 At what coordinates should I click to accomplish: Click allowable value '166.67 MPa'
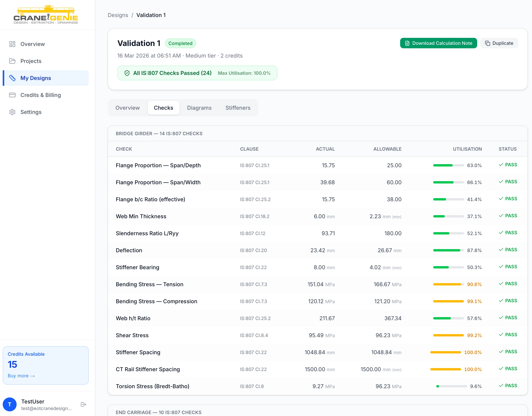(388, 284)
